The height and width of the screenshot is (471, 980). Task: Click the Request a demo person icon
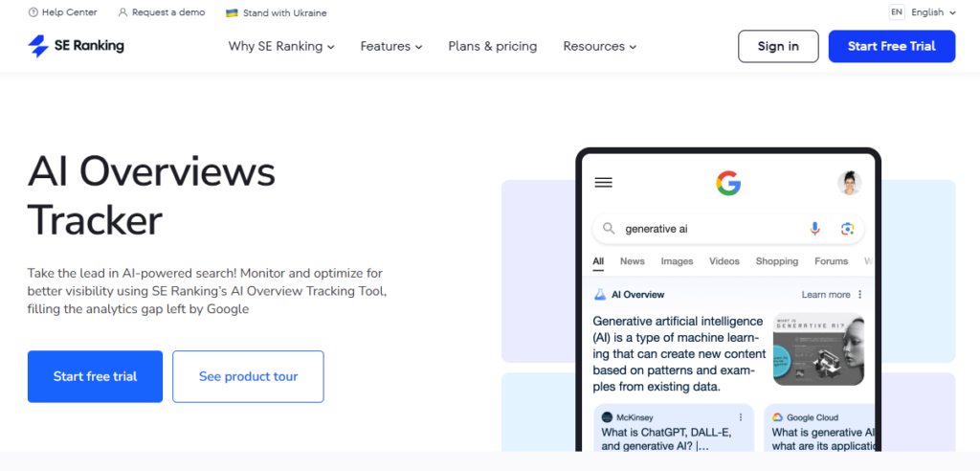[x=122, y=12]
